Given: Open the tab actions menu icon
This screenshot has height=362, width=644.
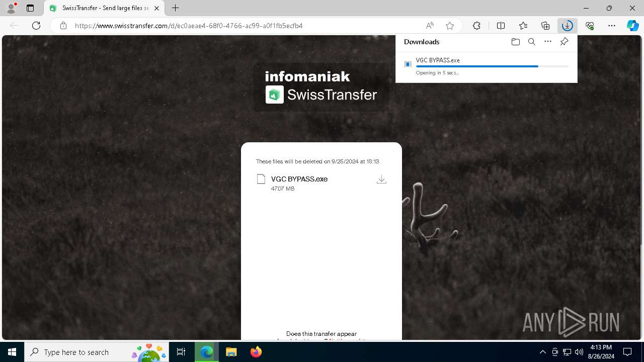Looking at the screenshot, I should coord(30,8).
